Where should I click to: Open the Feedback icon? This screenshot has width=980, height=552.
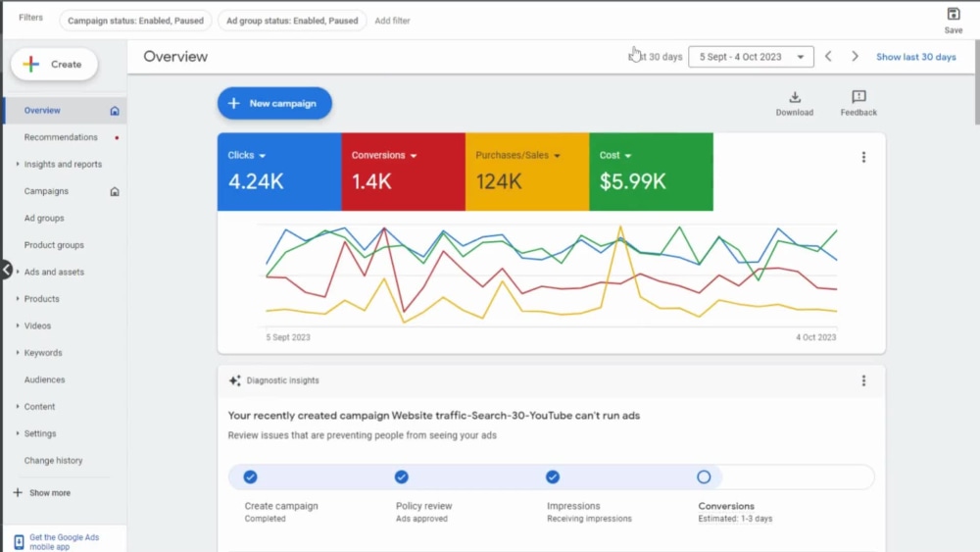858,97
